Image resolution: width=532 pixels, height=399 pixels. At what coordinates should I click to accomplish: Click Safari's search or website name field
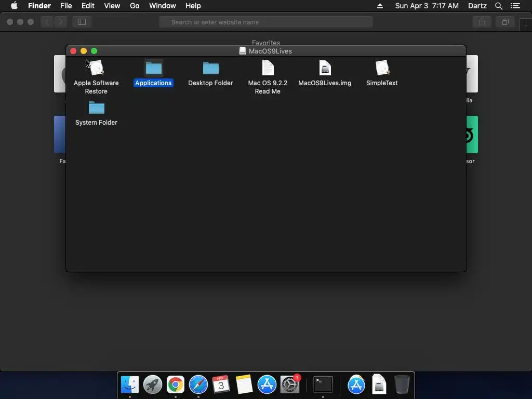[x=266, y=22]
